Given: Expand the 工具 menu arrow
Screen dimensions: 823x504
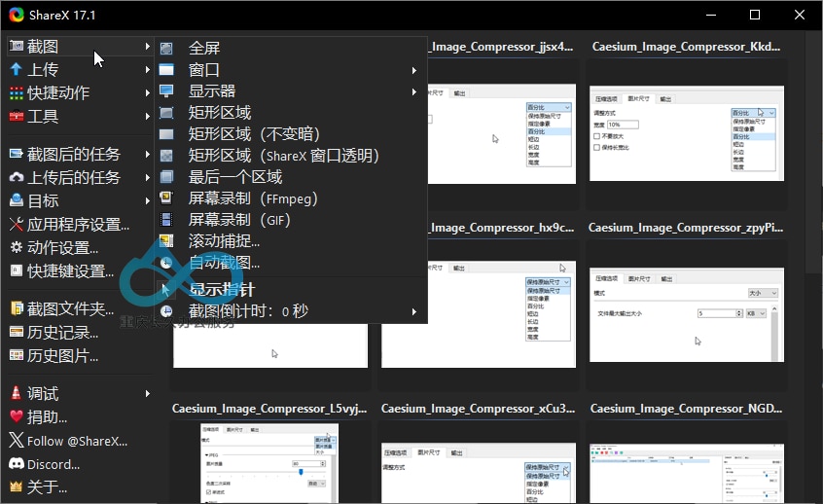Looking at the screenshot, I should click(x=148, y=116).
